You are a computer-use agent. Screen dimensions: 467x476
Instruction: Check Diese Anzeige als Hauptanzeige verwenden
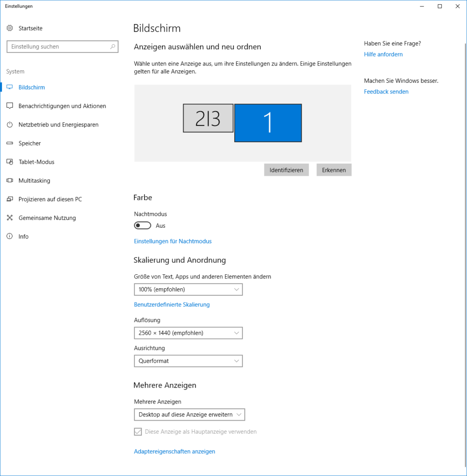click(138, 431)
